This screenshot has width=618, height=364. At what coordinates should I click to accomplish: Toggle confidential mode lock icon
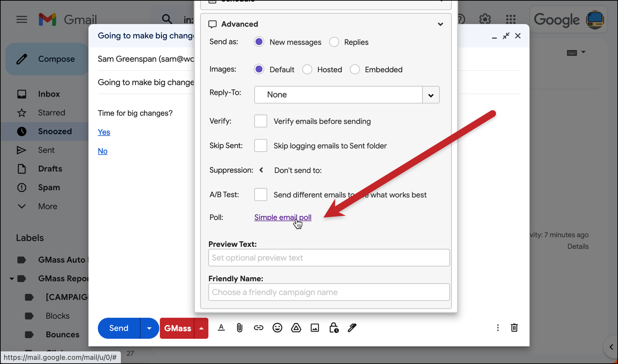pos(334,328)
